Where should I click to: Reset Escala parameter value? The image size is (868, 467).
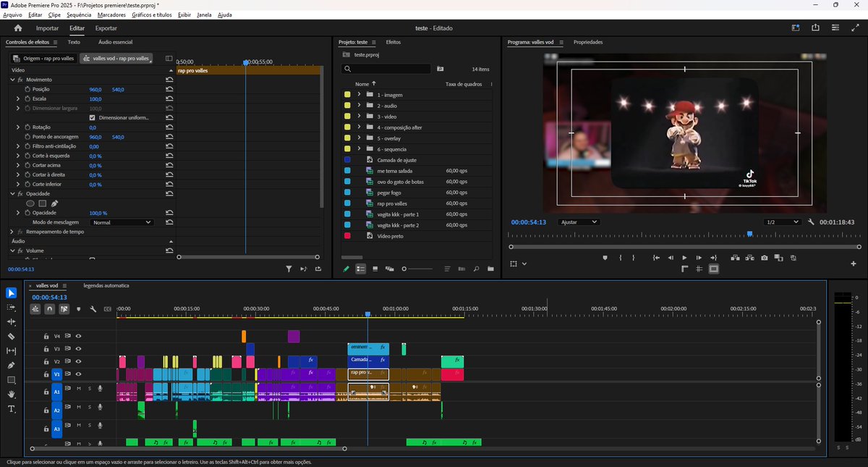(169, 98)
